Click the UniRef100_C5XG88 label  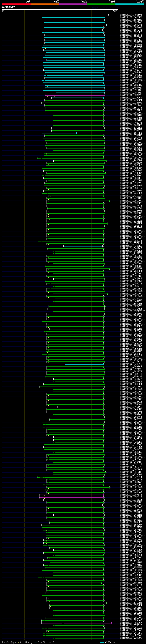131,25
